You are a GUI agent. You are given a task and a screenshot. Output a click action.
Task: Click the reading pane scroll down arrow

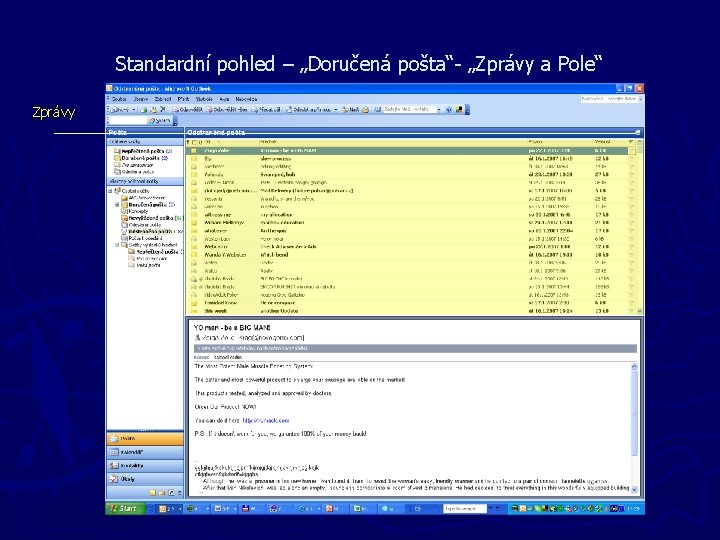click(634, 490)
